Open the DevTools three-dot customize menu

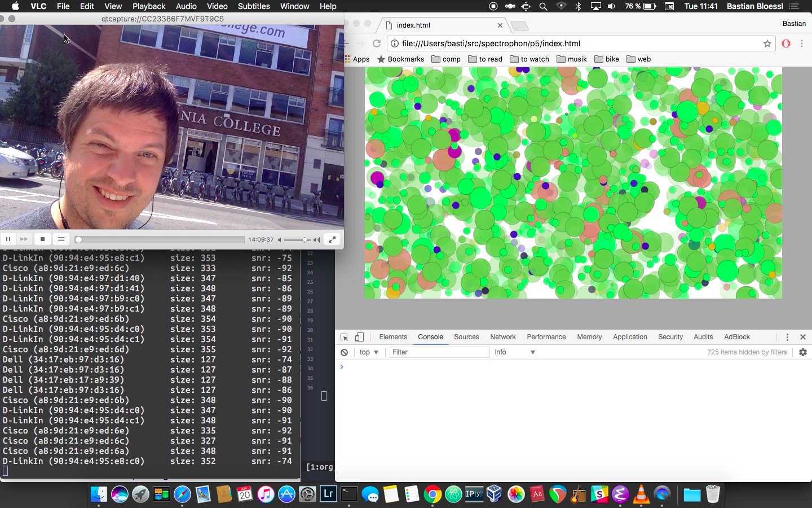(x=787, y=337)
